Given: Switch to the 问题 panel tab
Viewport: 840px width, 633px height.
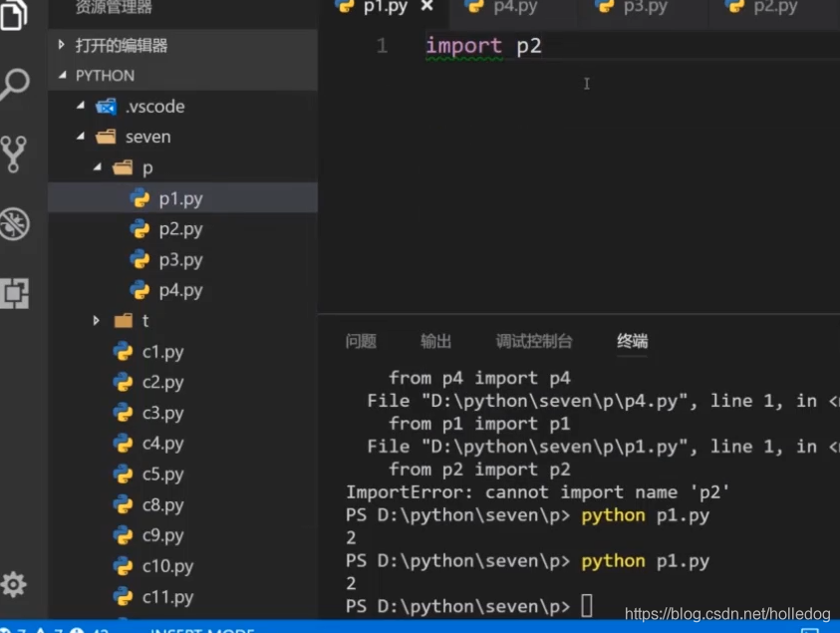Looking at the screenshot, I should pyautogui.click(x=361, y=341).
